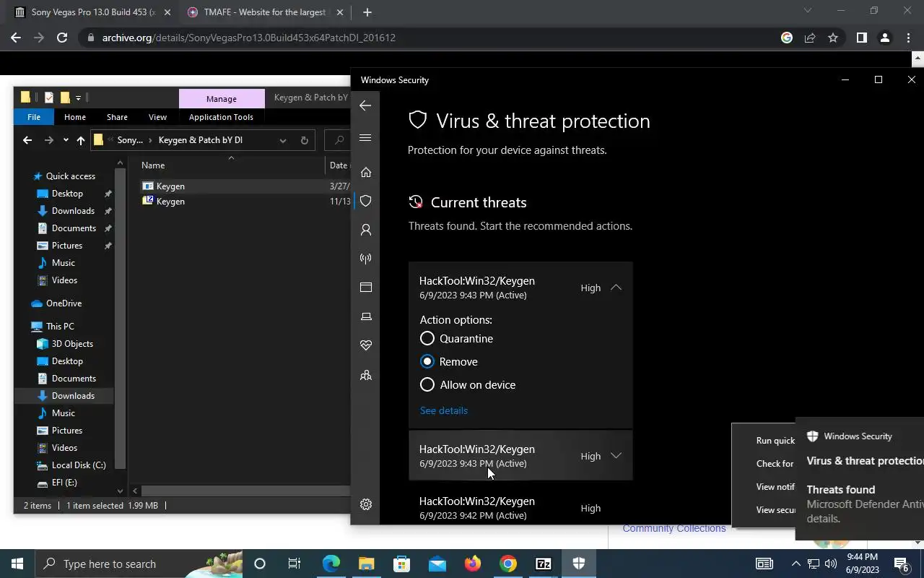Open the File tab in File Explorer
The width and height of the screenshot is (924, 578).
coord(34,117)
